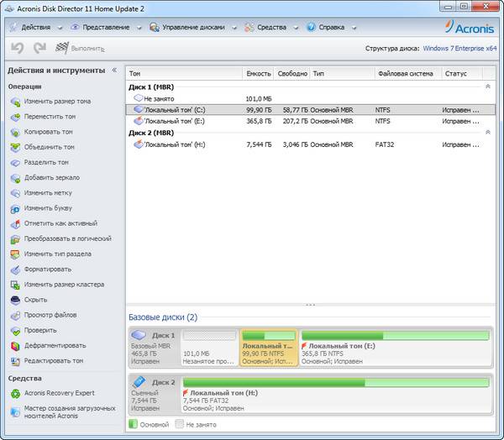Click the 'Дефрагментировать' defragment icon

pos(17,345)
